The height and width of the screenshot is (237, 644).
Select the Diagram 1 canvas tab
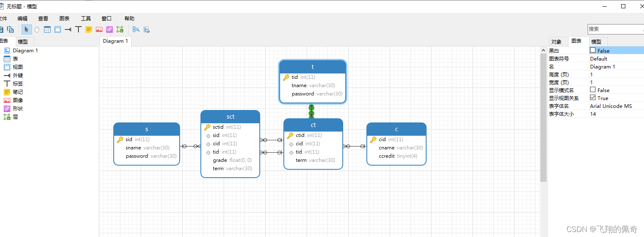[x=115, y=41]
